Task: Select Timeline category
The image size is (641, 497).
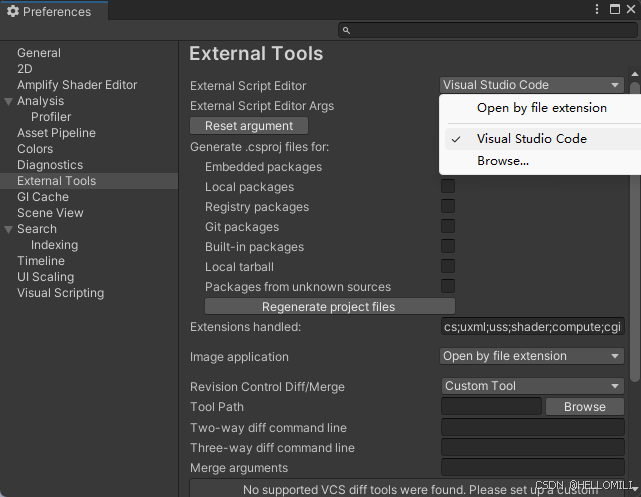Action: (41, 260)
